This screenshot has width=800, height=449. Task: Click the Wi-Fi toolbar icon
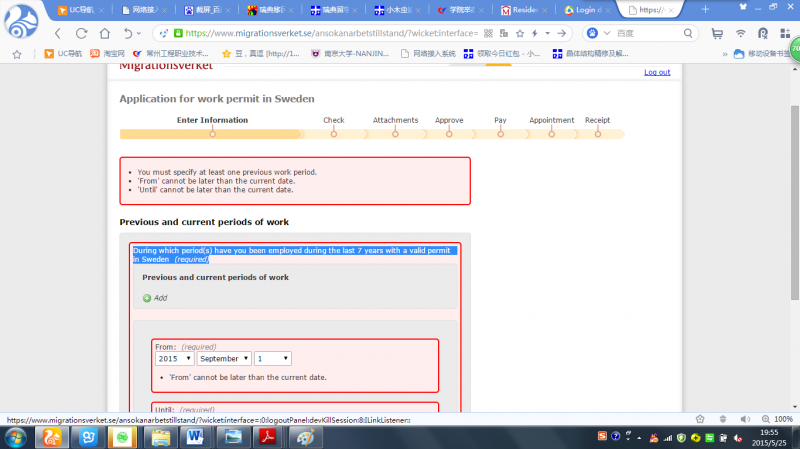(x=740, y=34)
